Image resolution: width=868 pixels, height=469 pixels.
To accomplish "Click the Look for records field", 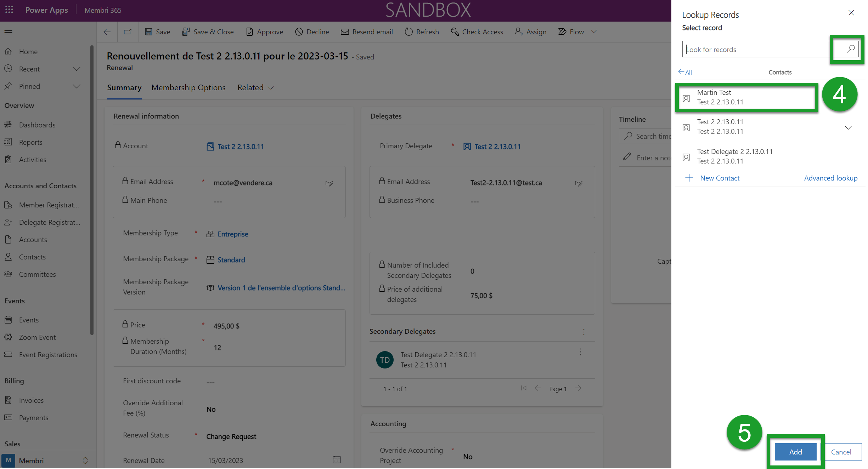I will 755,50.
